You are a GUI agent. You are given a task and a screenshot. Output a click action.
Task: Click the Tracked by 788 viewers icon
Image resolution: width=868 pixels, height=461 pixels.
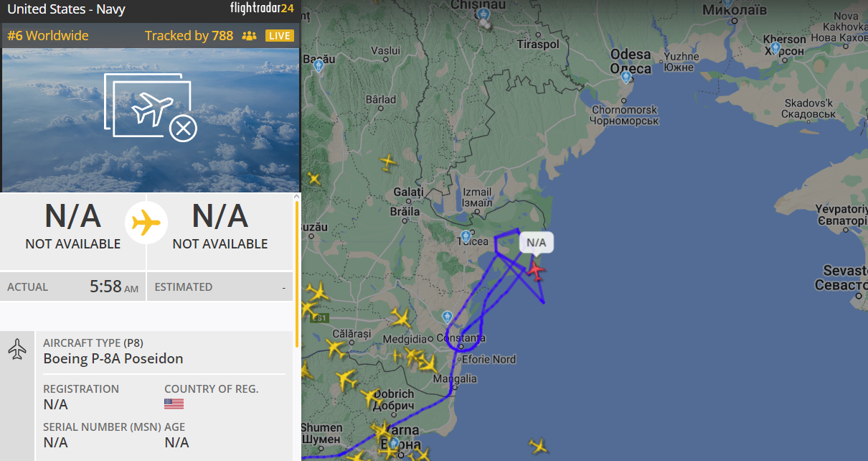click(249, 36)
